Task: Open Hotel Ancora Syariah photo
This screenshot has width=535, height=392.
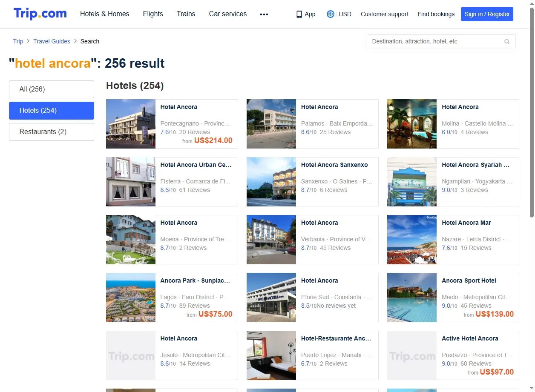Action: tap(412, 182)
